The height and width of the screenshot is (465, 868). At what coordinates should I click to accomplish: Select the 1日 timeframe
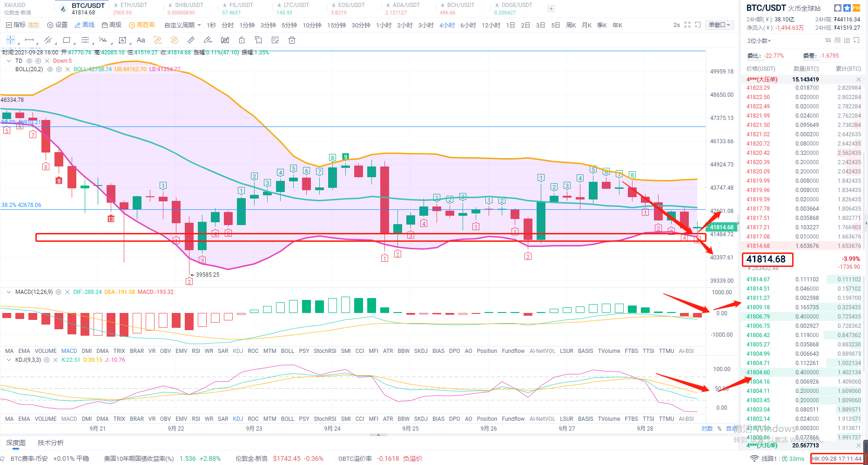[x=511, y=25]
